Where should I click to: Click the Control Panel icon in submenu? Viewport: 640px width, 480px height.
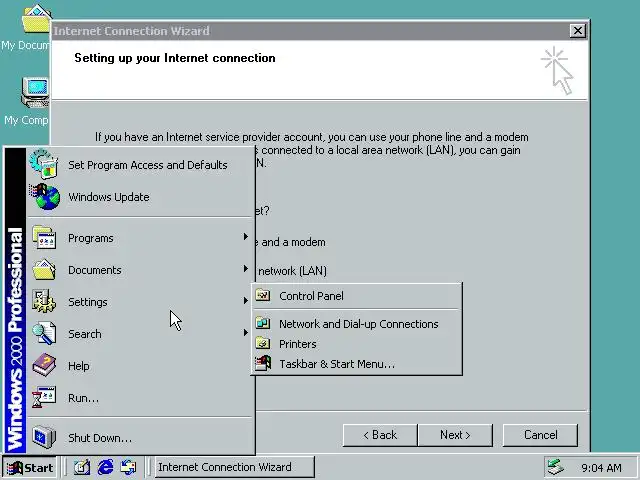point(263,295)
